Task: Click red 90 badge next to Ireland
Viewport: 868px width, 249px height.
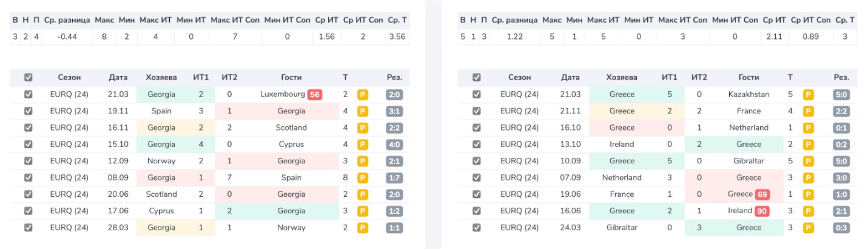Action: 762,211
